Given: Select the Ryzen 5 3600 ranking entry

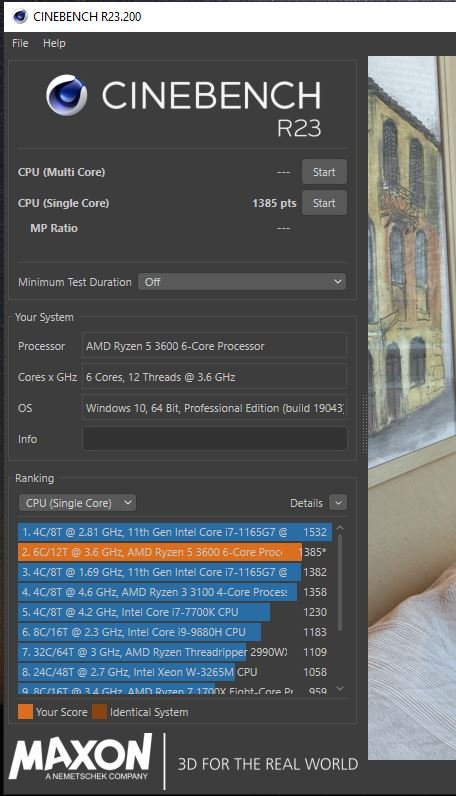Looking at the screenshot, I should point(175,552).
